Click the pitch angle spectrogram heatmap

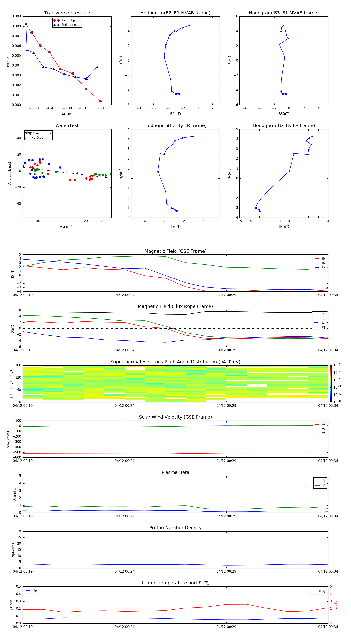(175, 384)
